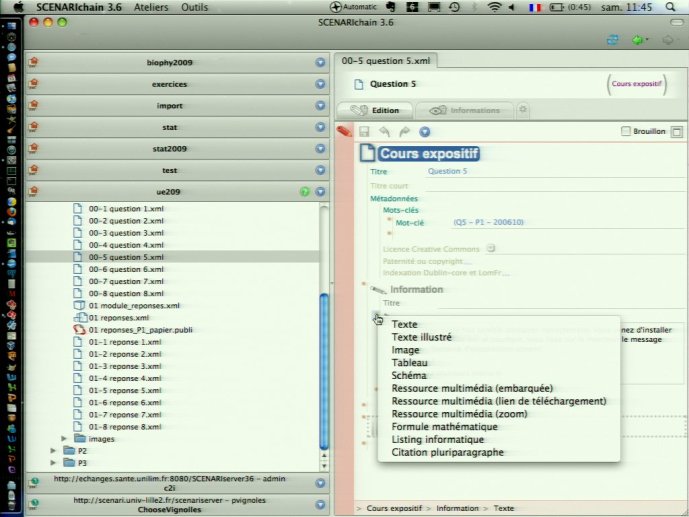
Task: Click the Question 5 page icon in header
Action: tap(359, 84)
